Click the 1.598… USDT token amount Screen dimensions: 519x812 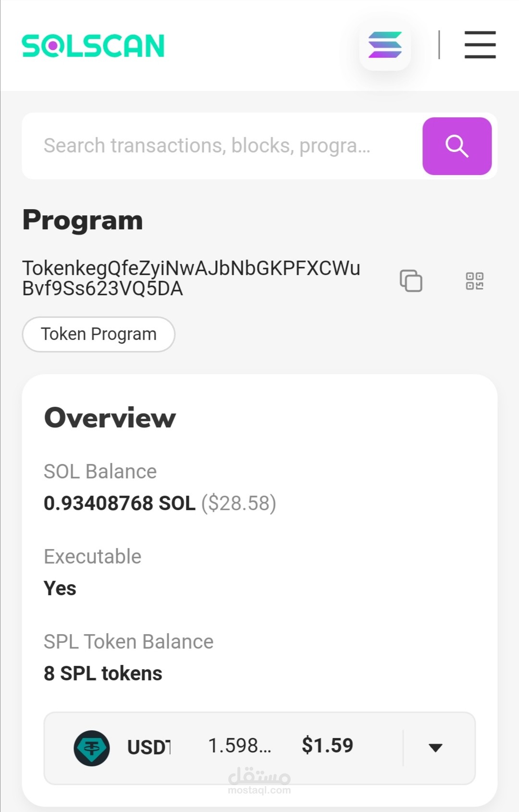(x=239, y=746)
